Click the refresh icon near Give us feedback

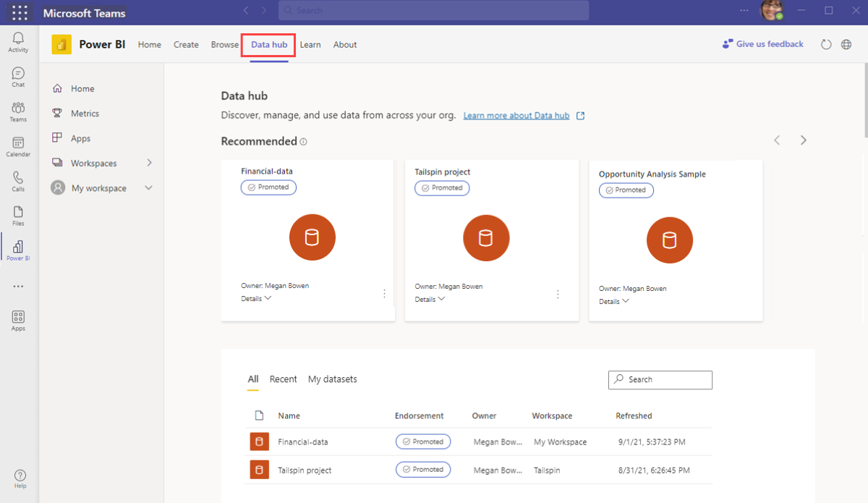point(825,44)
